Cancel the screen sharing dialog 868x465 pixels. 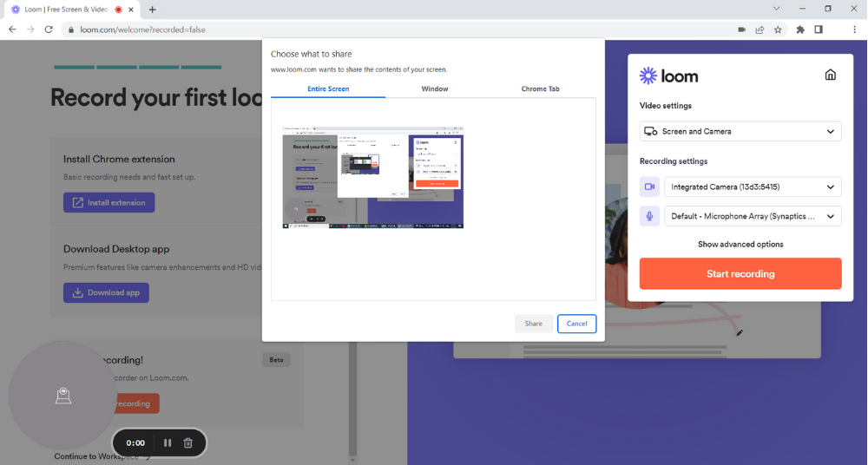(x=576, y=324)
